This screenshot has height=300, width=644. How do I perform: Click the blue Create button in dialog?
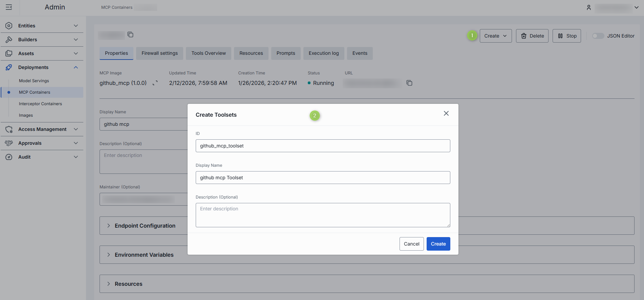coord(438,244)
